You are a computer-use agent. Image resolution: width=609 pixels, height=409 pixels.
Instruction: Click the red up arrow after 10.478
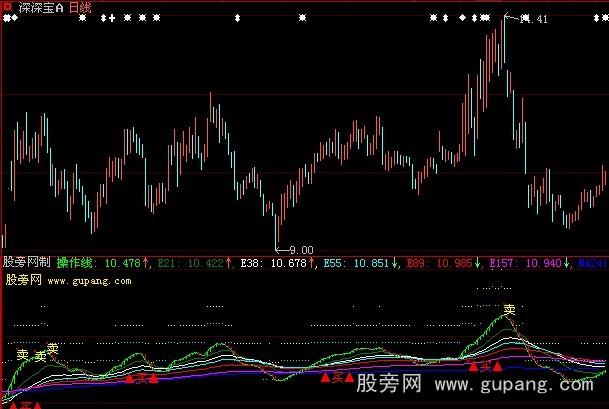click(x=145, y=263)
